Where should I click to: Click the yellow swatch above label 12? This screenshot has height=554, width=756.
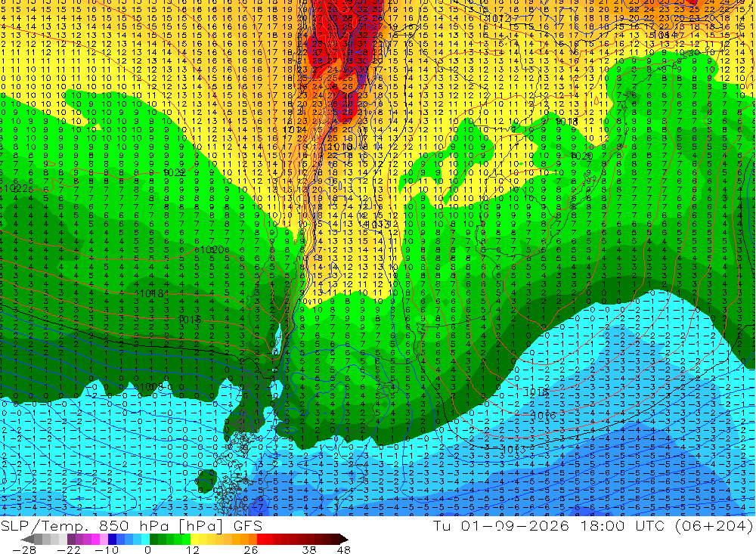pos(194,539)
